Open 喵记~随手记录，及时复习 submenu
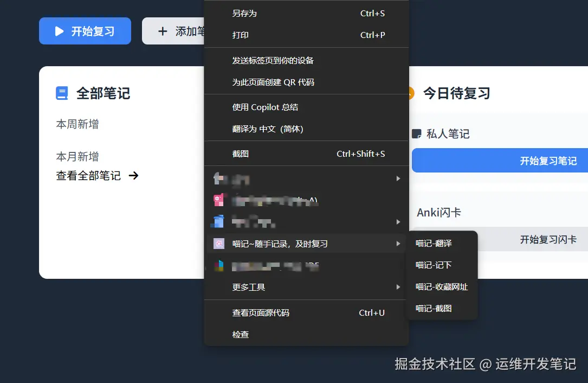588x383 pixels. 306,244
